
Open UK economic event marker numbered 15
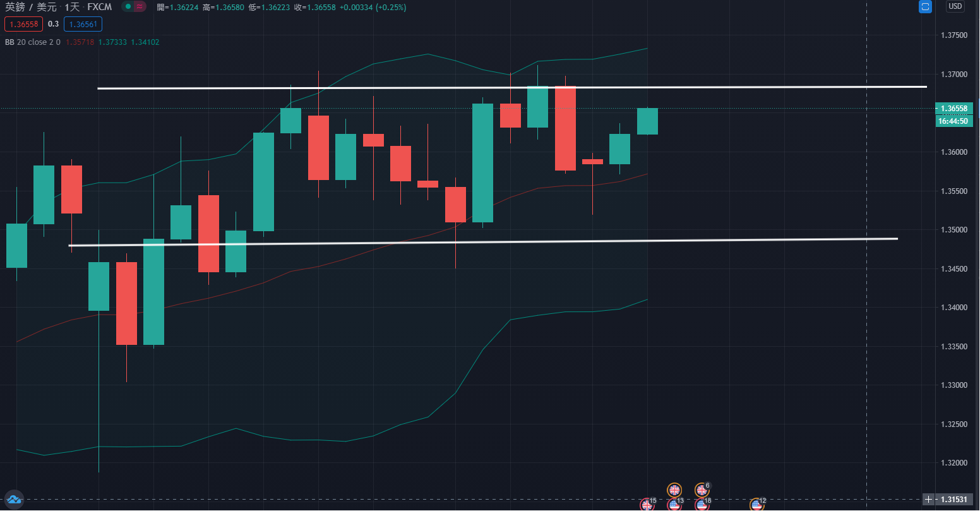pos(647,505)
